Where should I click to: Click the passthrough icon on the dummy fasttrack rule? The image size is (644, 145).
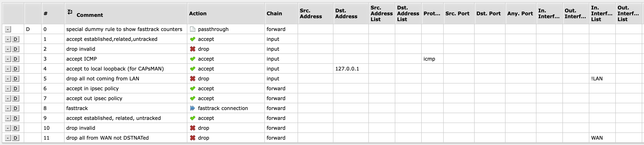(x=192, y=29)
